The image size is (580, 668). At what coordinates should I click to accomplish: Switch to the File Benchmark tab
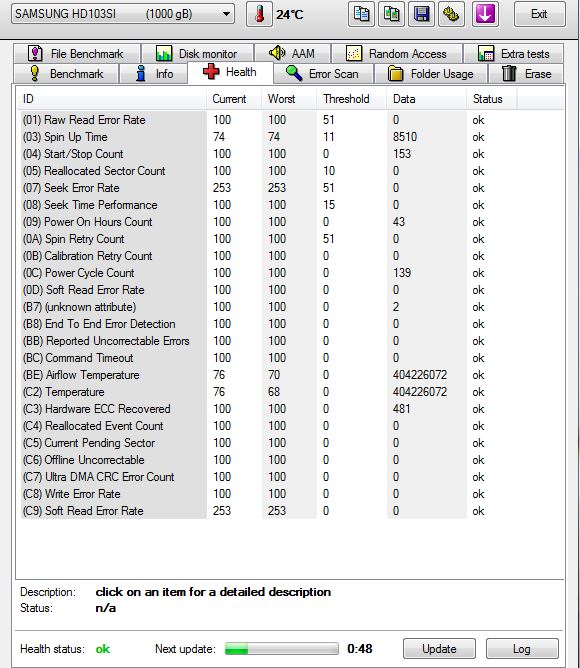[77, 54]
